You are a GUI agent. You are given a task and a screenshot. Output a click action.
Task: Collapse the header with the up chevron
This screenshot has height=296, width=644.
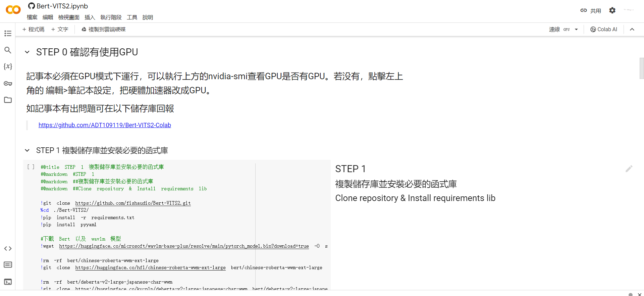632,30
